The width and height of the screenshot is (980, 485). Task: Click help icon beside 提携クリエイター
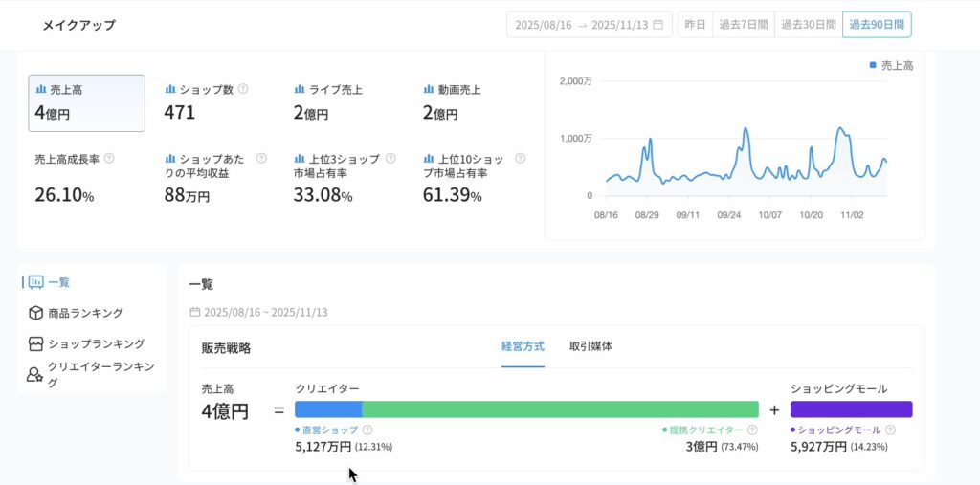click(752, 430)
